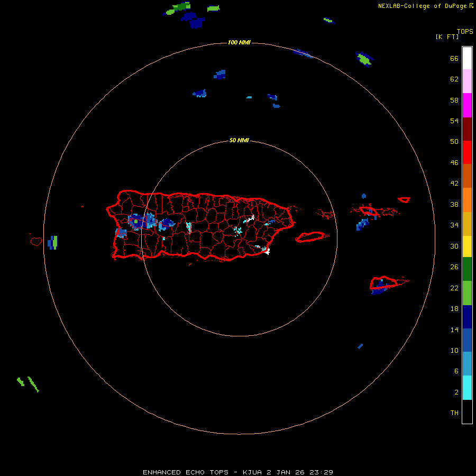Pick the bright yellow legend swatch
Viewport: 476px width, 476px height.
467,246
